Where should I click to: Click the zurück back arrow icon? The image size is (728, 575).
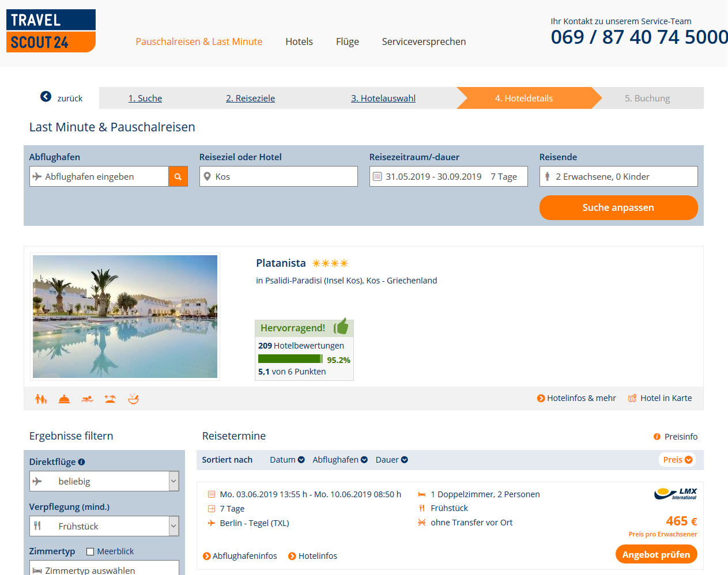point(46,97)
